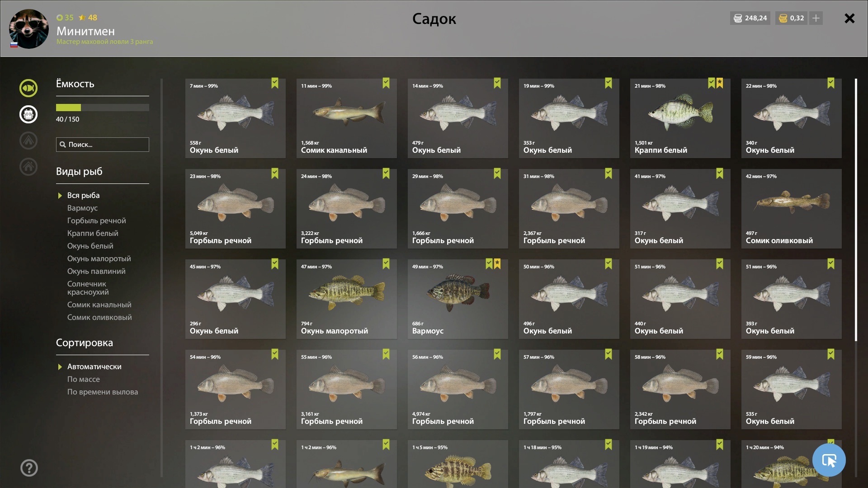The height and width of the screenshot is (488, 868).
Task: Focus the Поиск search field
Action: 103,145
